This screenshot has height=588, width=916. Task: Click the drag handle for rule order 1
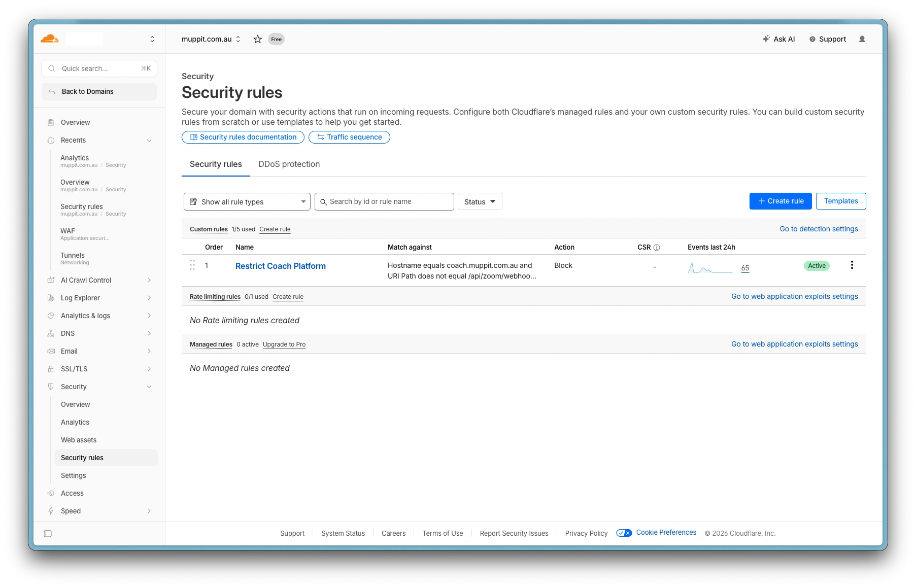point(192,265)
